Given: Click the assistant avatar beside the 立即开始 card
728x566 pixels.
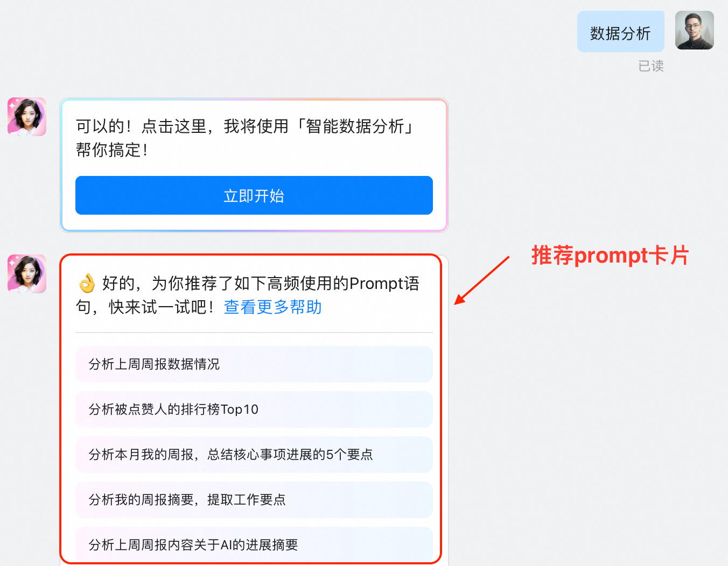Looking at the screenshot, I should click(27, 117).
